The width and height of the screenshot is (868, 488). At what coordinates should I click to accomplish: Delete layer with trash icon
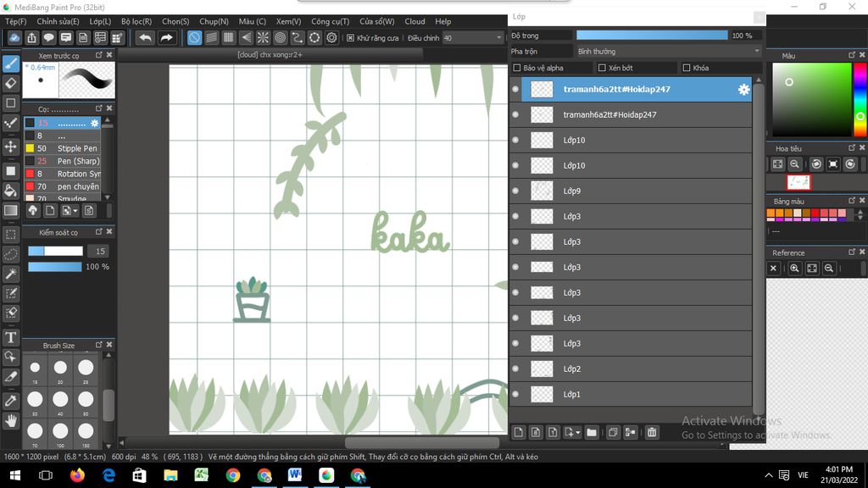click(652, 432)
